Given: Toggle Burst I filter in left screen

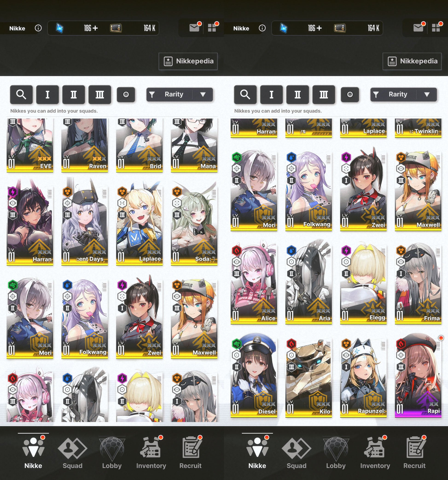Looking at the screenshot, I should click(x=47, y=94).
